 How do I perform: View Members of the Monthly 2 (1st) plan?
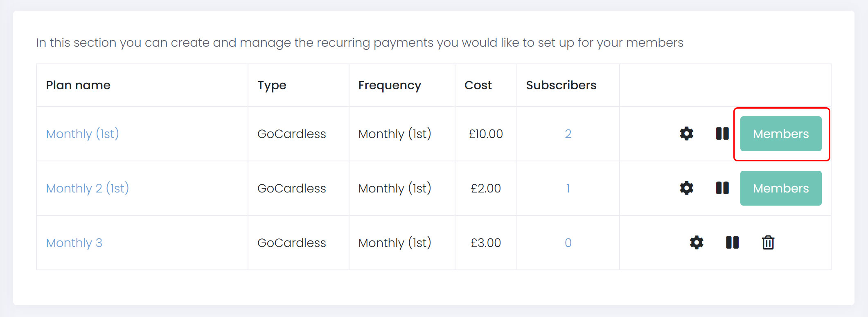point(780,188)
